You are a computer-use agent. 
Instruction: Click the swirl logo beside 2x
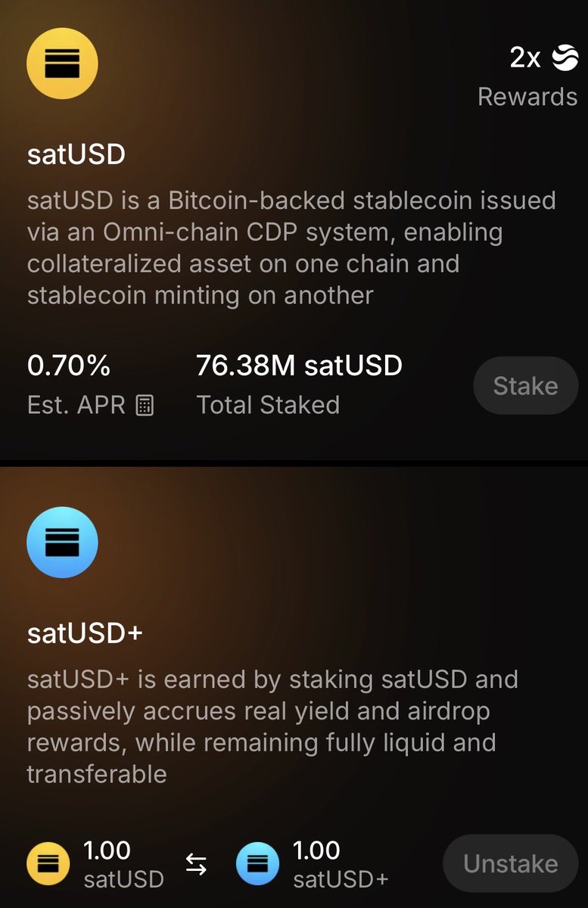point(565,58)
